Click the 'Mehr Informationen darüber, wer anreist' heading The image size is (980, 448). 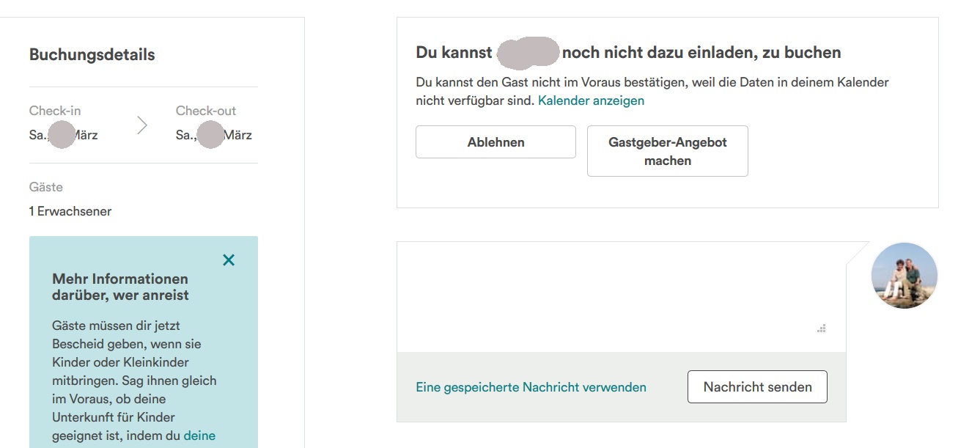(120, 287)
